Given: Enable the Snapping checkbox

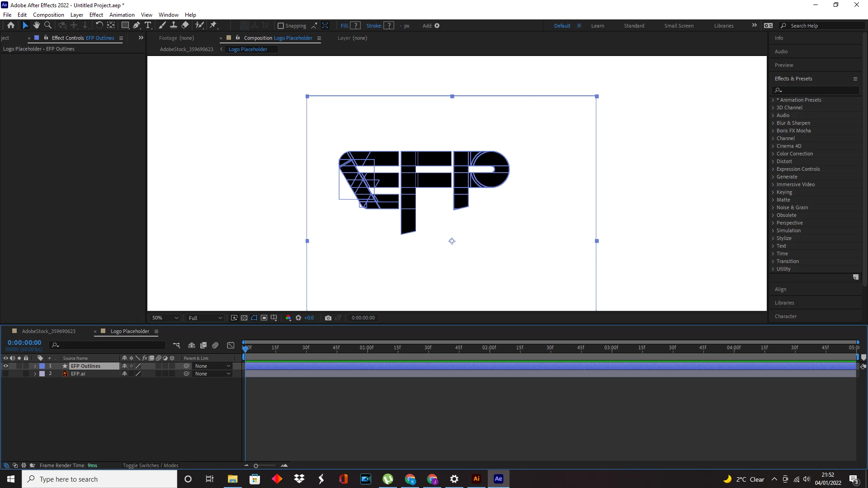Looking at the screenshot, I should tap(281, 26).
